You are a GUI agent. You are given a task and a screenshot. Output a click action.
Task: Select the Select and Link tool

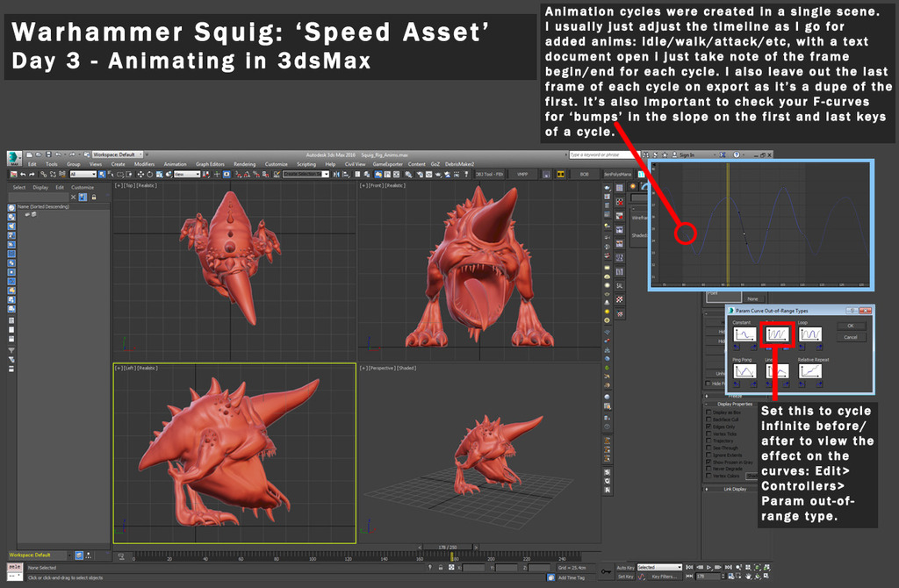pos(44,175)
